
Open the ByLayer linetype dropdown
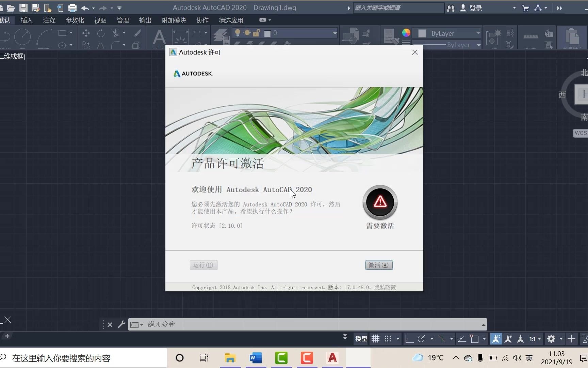pyautogui.click(x=478, y=45)
